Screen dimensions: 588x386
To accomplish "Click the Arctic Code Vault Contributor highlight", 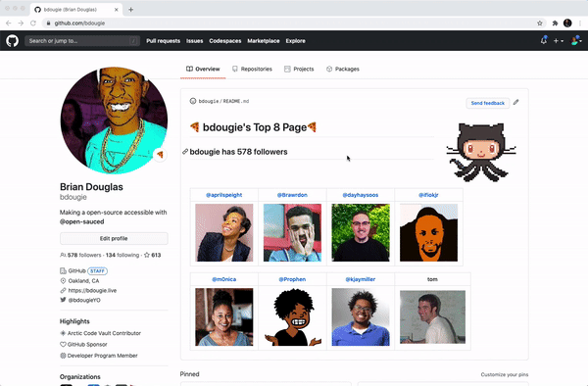I will pos(101,333).
